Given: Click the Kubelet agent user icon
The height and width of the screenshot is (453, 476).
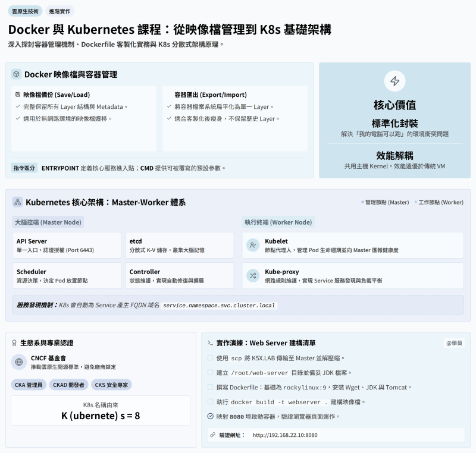Looking at the screenshot, I should tap(253, 245).
